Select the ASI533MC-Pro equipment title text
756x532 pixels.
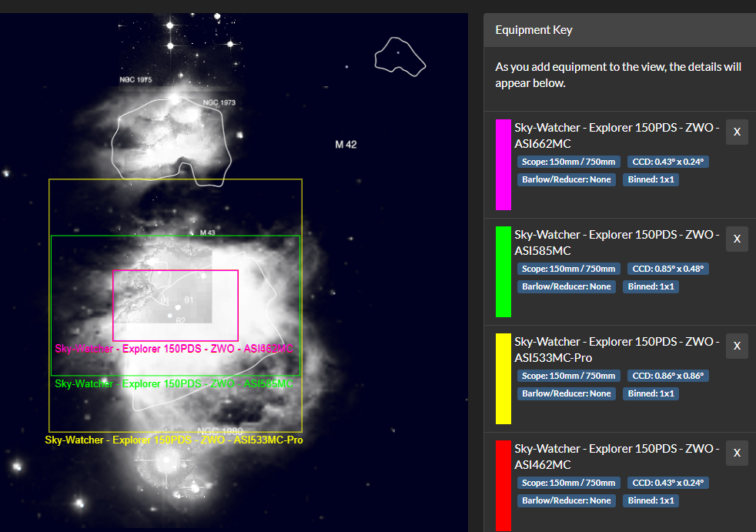617,350
